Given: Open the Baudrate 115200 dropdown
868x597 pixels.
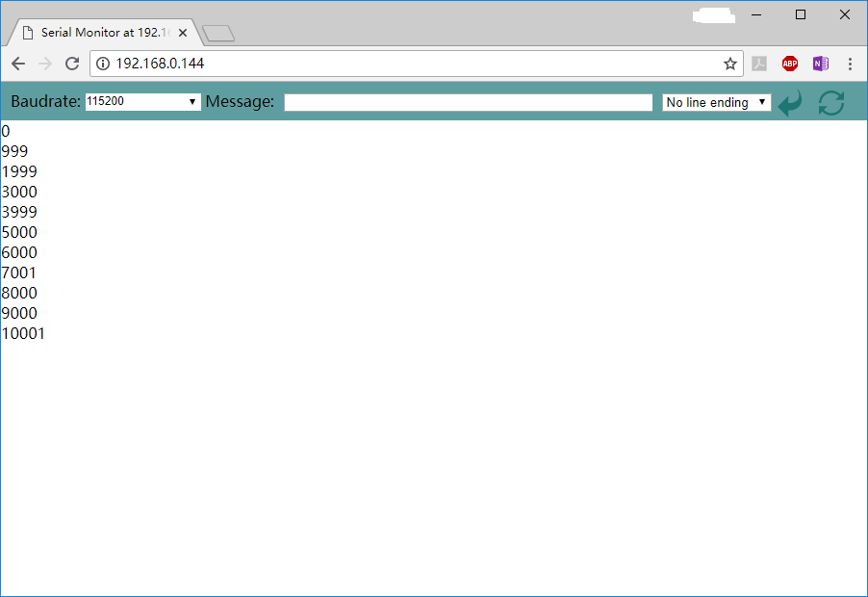Looking at the screenshot, I should coord(142,101).
